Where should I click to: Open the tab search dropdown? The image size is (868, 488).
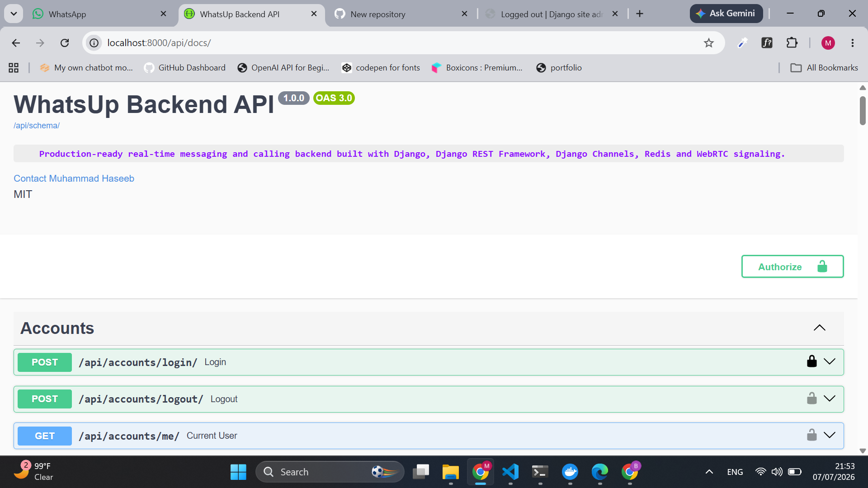pyautogui.click(x=14, y=14)
